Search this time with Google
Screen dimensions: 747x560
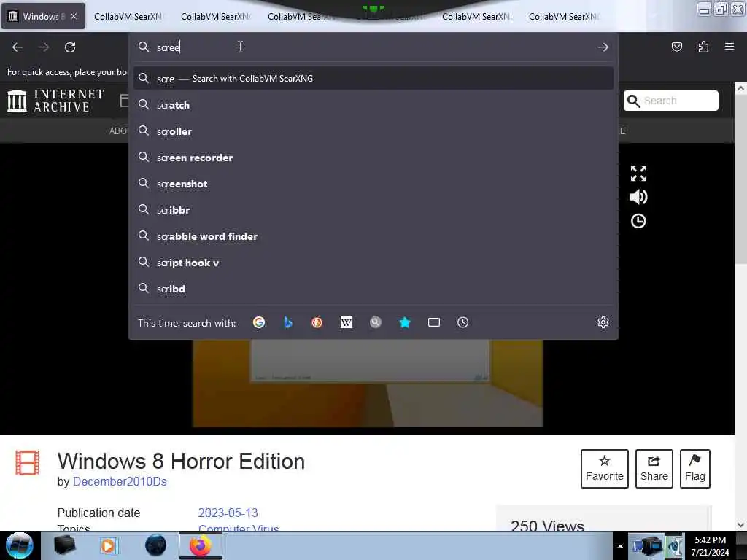[x=259, y=322]
